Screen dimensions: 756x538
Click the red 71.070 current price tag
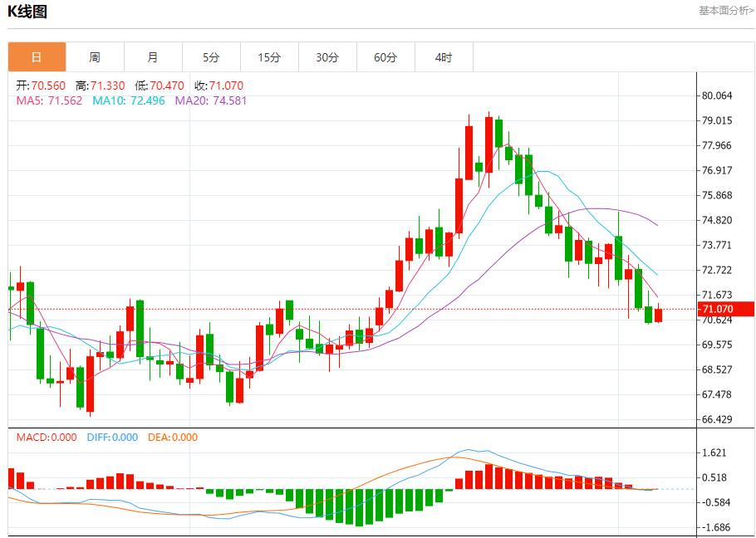tap(726, 309)
